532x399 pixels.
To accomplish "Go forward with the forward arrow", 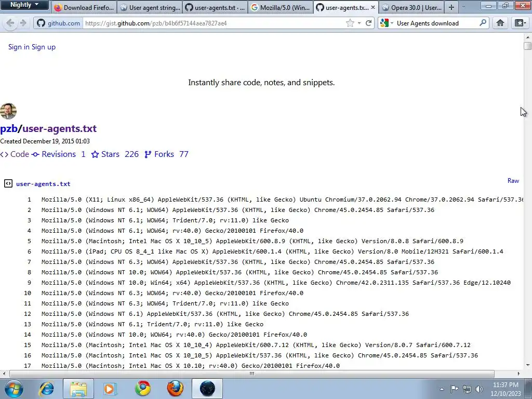I will (23, 23).
